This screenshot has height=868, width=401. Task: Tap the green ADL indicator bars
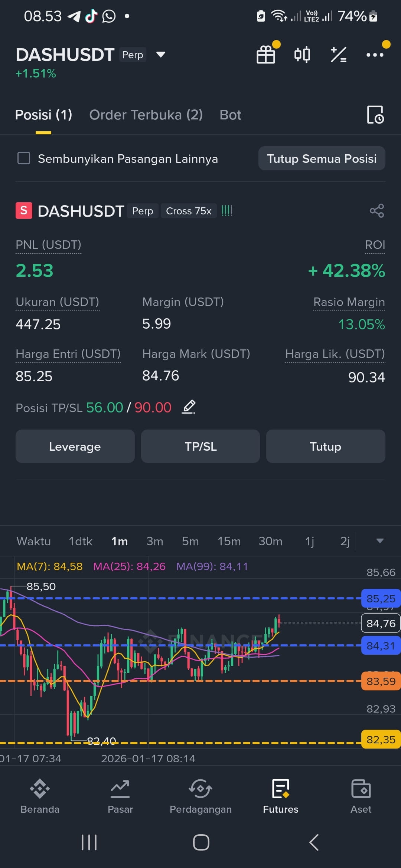pos(227,211)
